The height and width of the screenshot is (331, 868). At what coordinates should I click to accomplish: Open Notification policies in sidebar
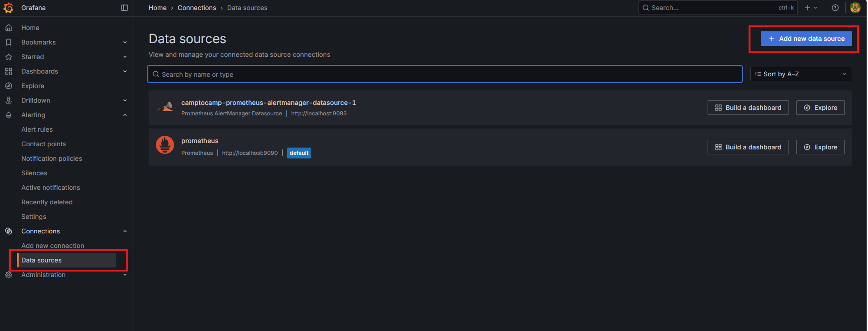pyautogui.click(x=52, y=158)
